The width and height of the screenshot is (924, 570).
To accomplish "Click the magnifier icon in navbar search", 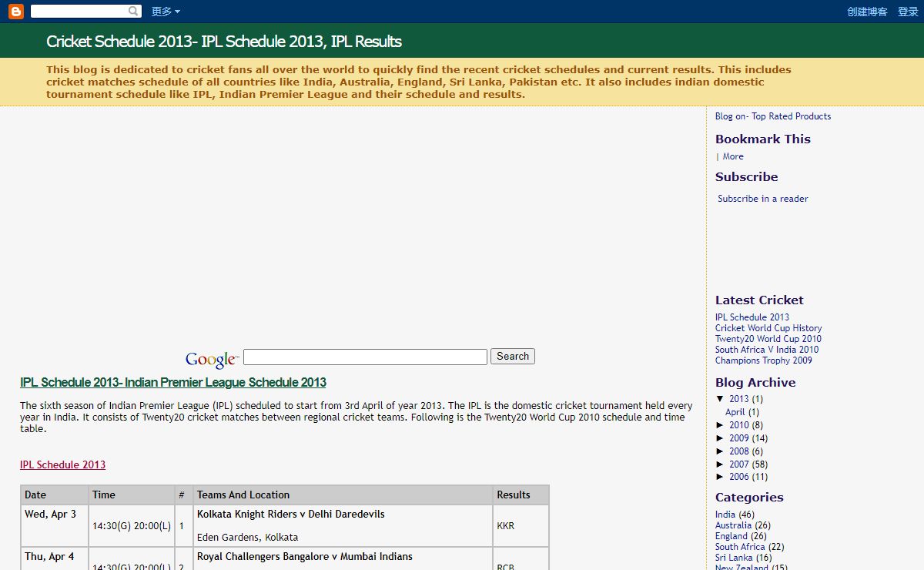I will coord(134,12).
